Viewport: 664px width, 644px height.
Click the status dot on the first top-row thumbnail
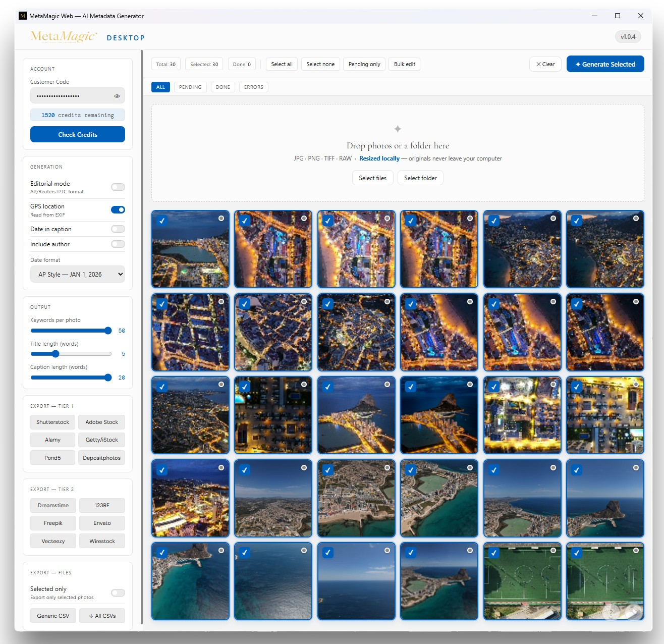pos(221,219)
